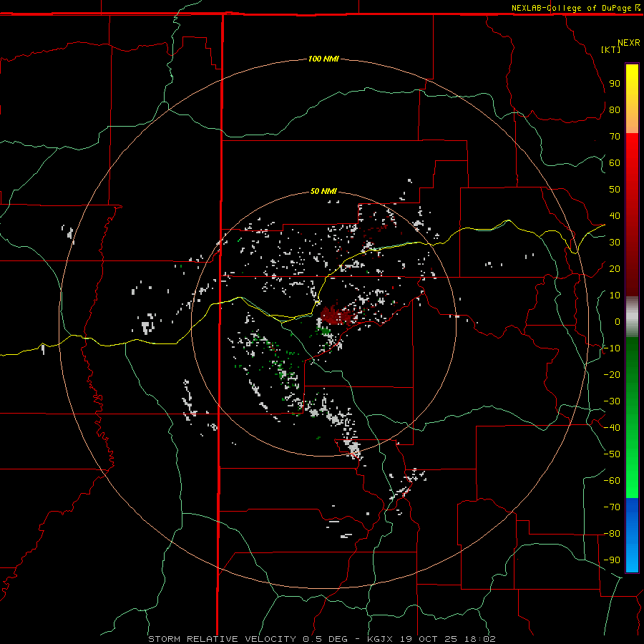The width and height of the screenshot is (644, 644).
Task: Click the NEXLAB-College of DuPage header text
Action: pyautogui.click(x=571, y=8)
